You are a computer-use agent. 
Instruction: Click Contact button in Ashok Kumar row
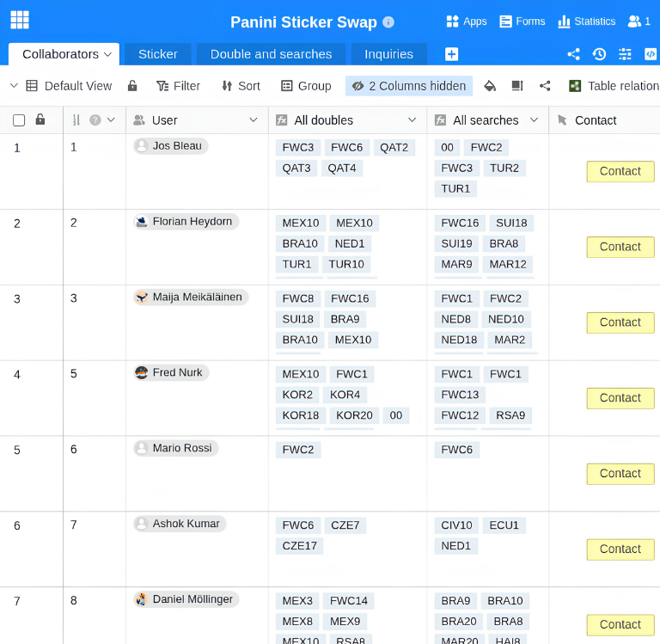[x=620, y=549]
